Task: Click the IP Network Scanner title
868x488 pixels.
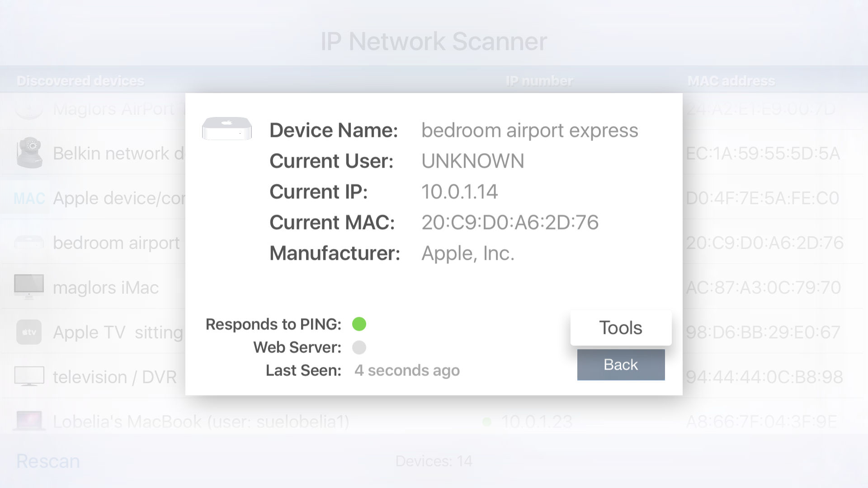Action: (x=434, y=42)
